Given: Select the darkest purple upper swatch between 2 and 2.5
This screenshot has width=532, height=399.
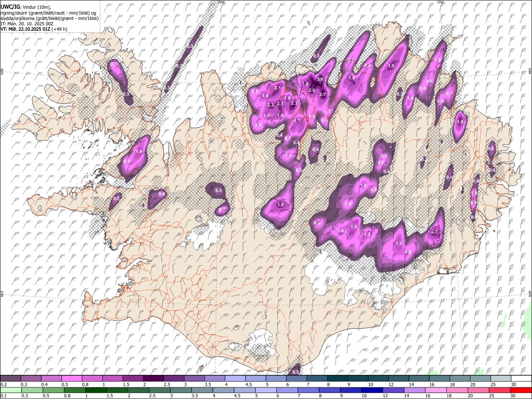Looking at the screenshot, I should pos(153,378).
